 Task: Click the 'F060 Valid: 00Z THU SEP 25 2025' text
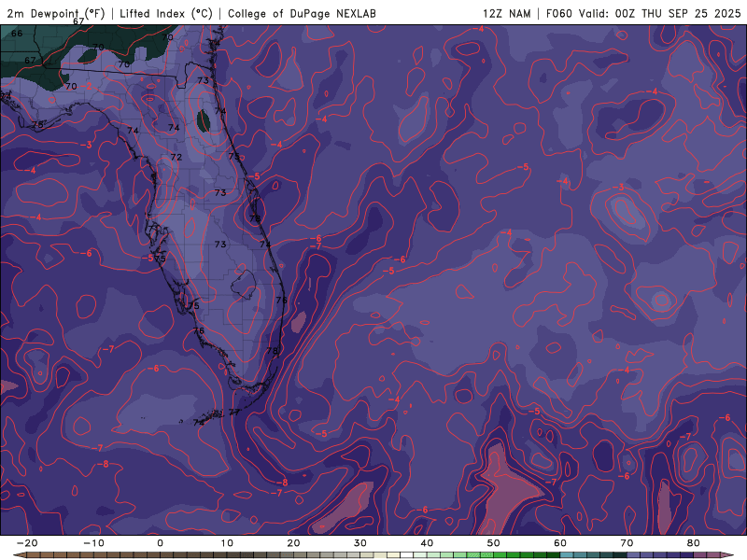(x=643, y=13)
